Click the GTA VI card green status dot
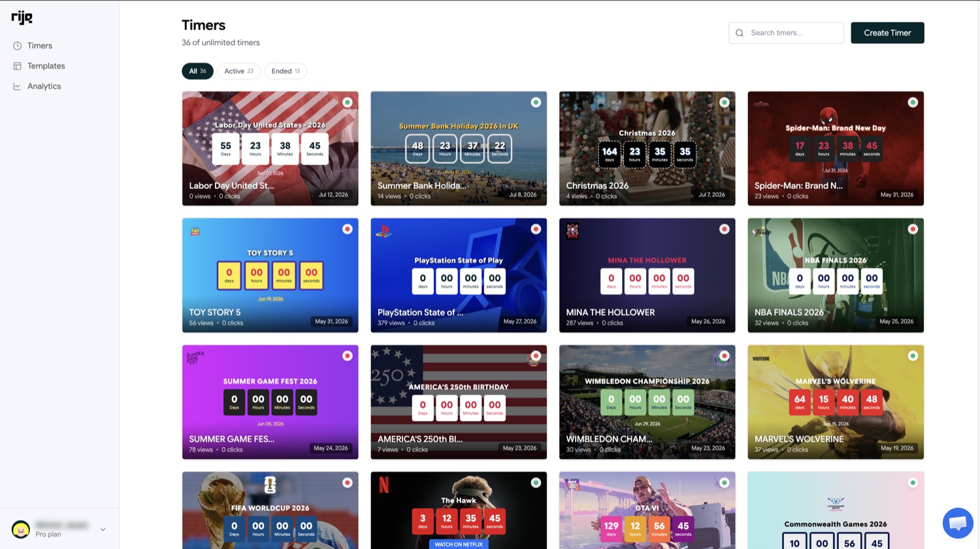The image size is (980, 549). tap(725, 483)
